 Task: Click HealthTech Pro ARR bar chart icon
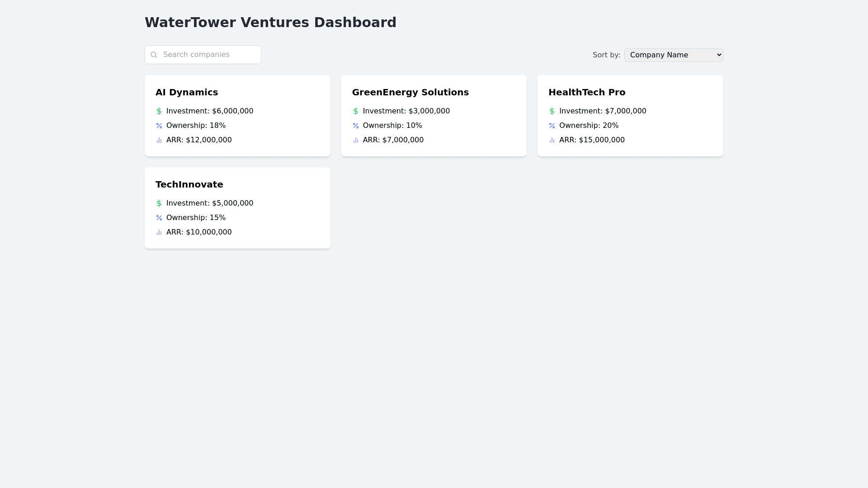tap(552, 140)
